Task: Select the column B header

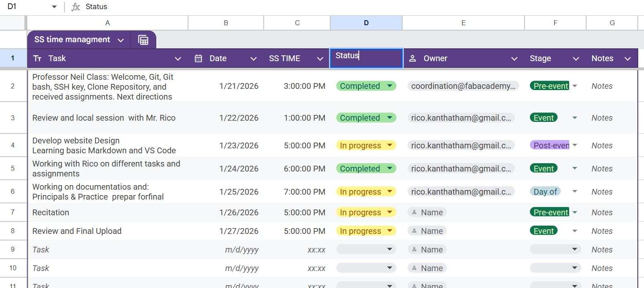Action: [x=226, y=23]
